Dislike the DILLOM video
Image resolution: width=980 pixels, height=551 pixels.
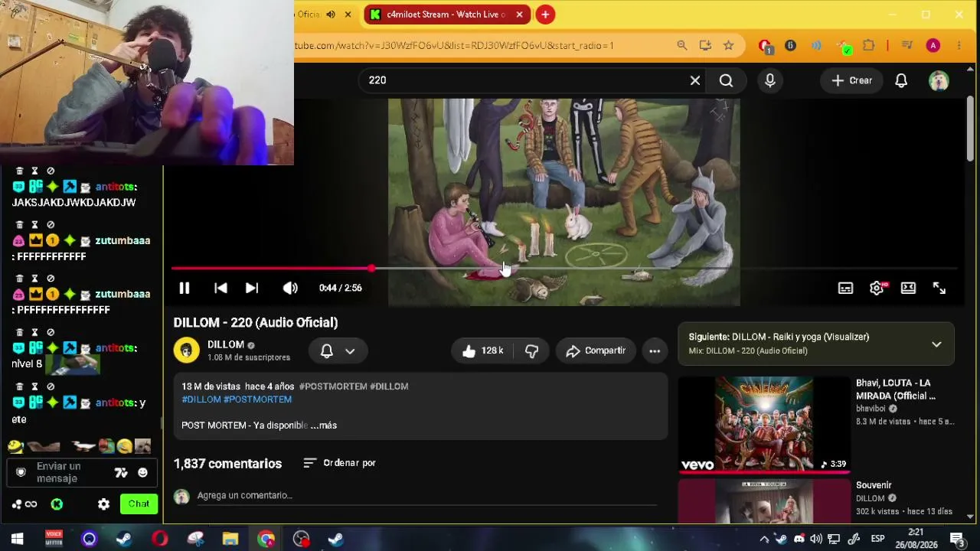coord(532,350)
